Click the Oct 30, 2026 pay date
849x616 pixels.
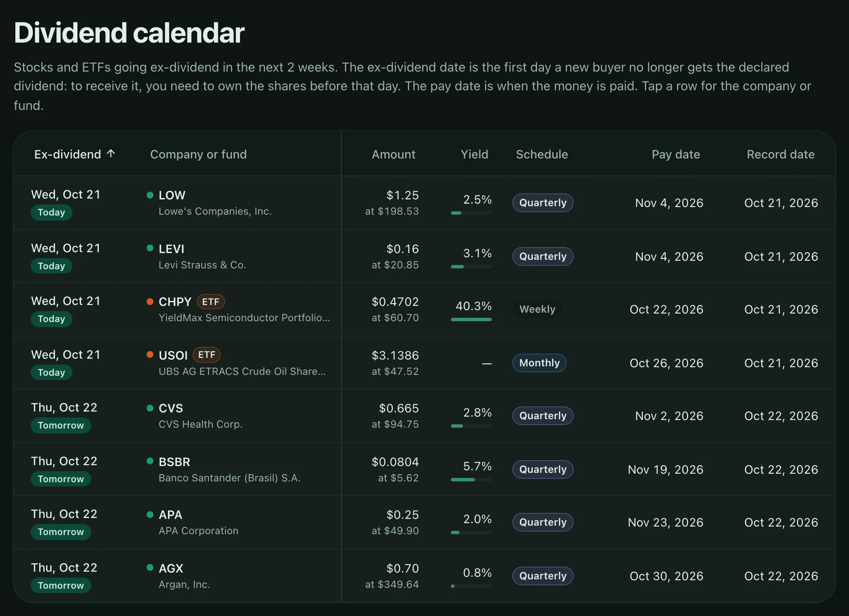[x=666, y=576]
